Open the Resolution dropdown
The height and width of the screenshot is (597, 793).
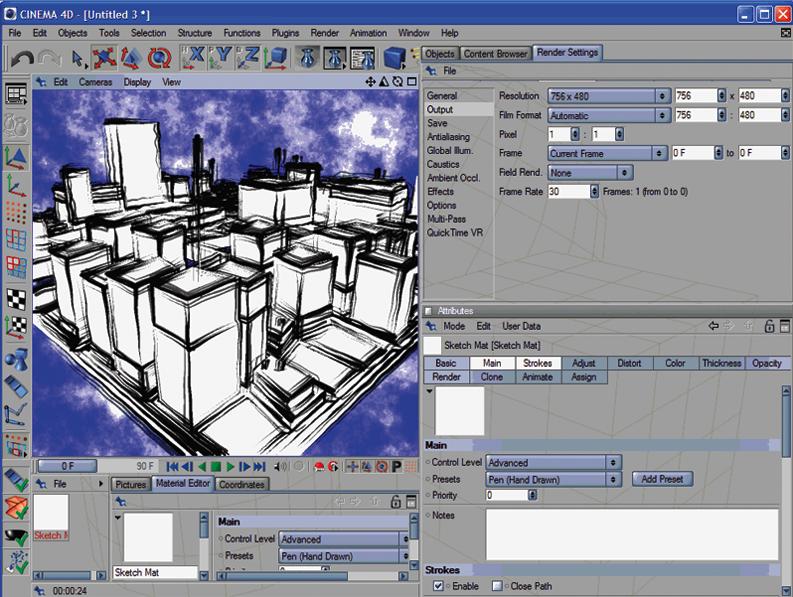608,96
